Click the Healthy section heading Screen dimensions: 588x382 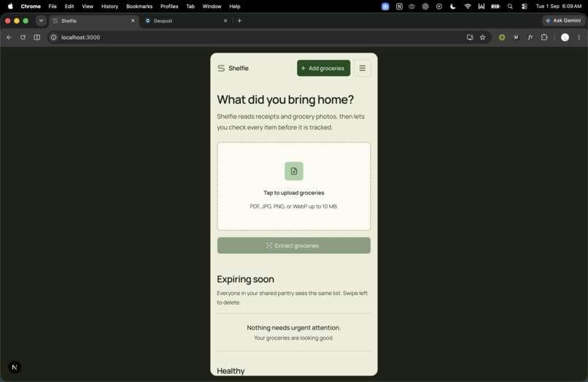231,371
